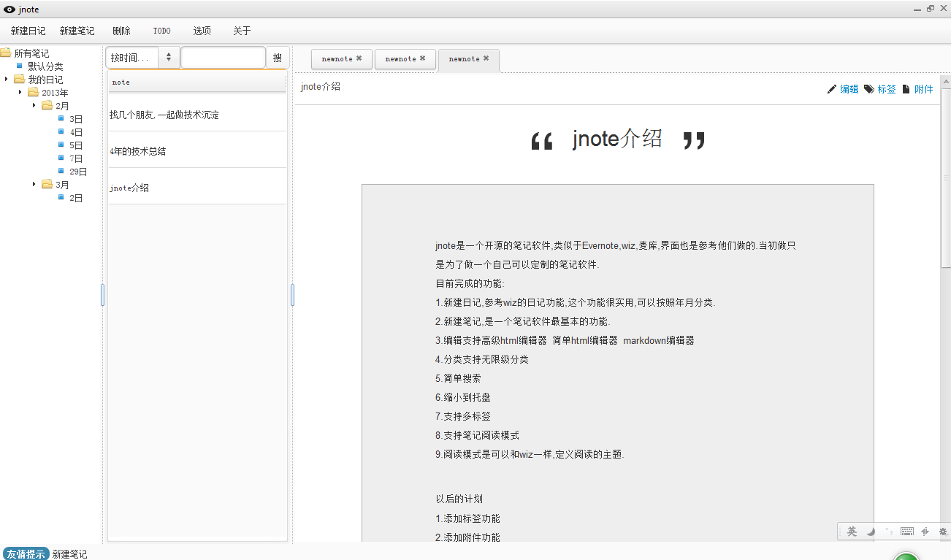Viewport: 951px width, 560px height.
Task: Open the soft keyboard icon in IME bar
Action: coord(907,532)
